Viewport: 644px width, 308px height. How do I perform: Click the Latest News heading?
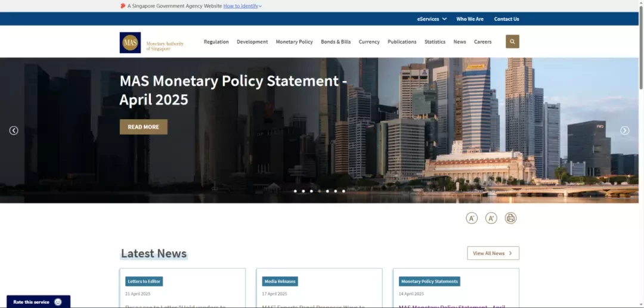[154, 253]
